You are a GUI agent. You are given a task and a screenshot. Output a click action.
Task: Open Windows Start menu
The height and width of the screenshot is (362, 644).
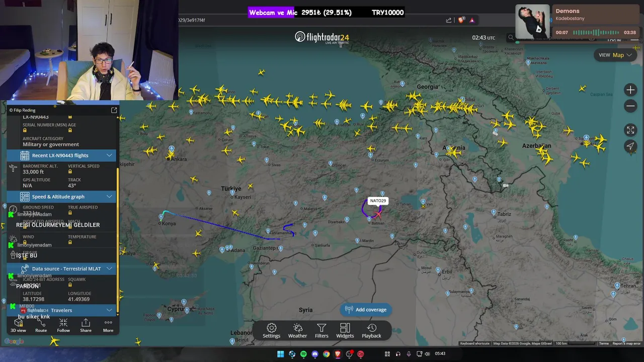[280, 354]
